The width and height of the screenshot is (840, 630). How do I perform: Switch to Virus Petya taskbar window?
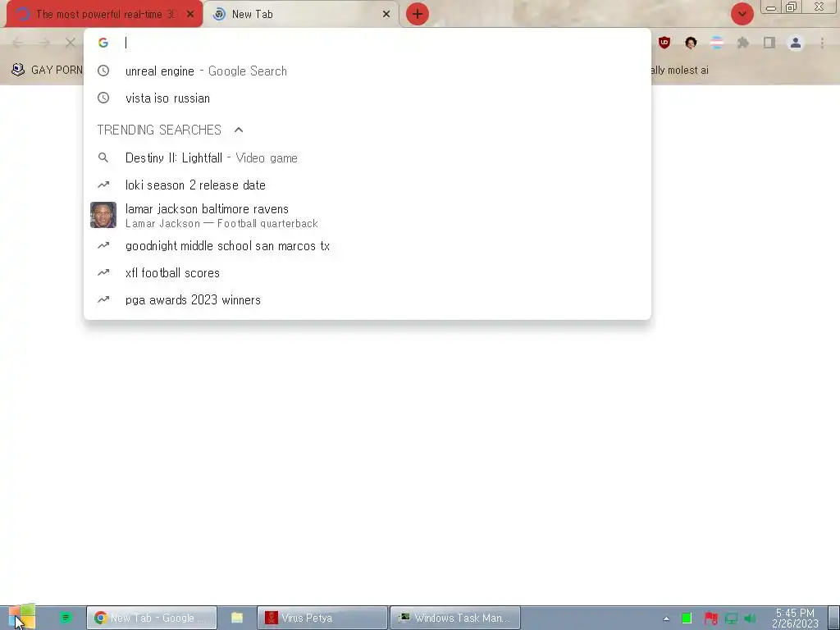[322, 618]
